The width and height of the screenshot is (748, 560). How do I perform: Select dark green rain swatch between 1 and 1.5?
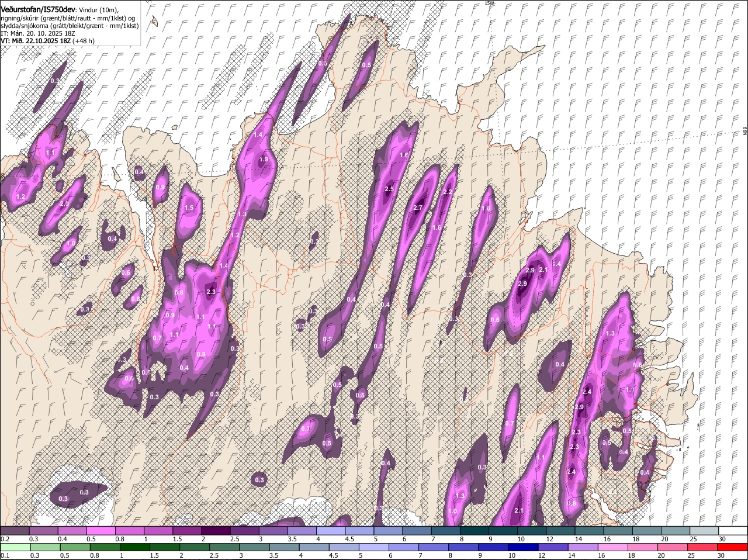[135, 548]
